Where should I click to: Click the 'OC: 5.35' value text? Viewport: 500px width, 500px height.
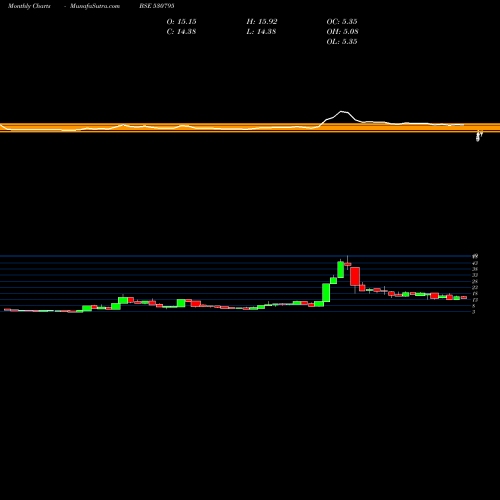[342, 22]
